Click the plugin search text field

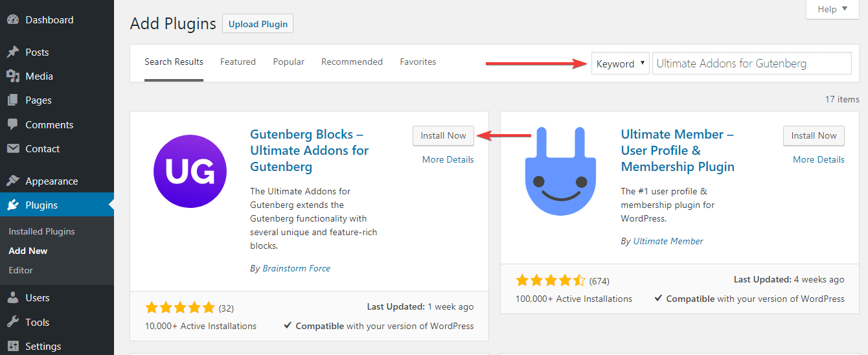[751, 63]
